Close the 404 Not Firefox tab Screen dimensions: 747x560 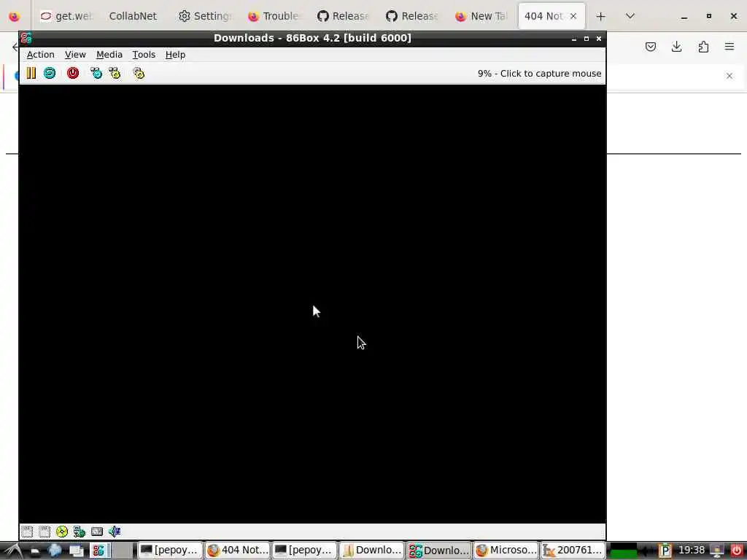tap(573, 16)
